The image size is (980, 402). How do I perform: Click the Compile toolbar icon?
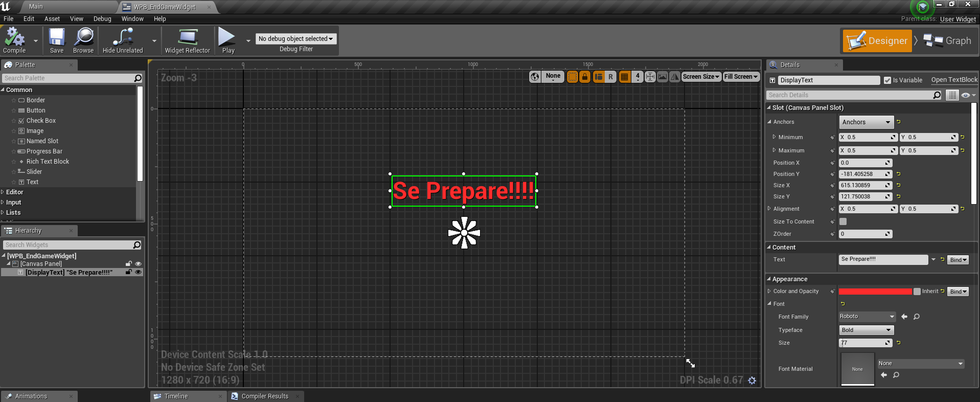pyautogui.click(x=14, y=40)
